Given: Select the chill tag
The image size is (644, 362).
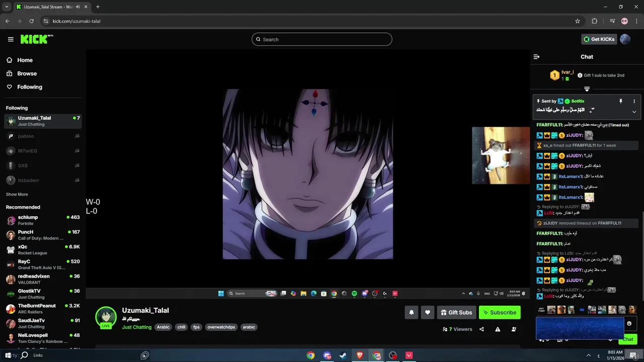Looking at the screenshot, I should [x=181, y=327].
